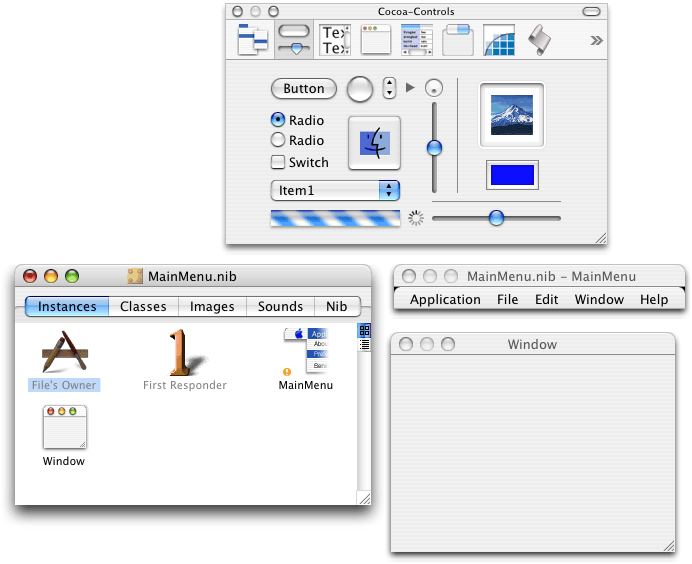Open the Help menu in MainMenu
Viewport: 692px width, 564px height.
click(654, 299)
